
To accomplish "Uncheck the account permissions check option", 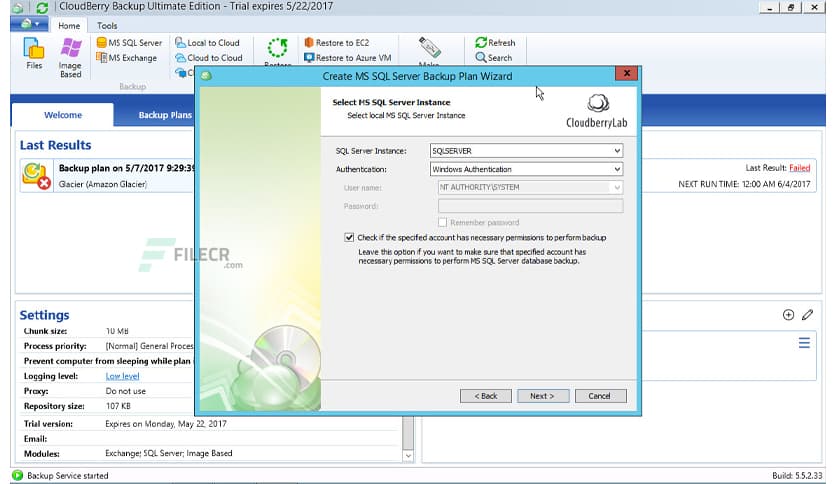I will [349, 237].
